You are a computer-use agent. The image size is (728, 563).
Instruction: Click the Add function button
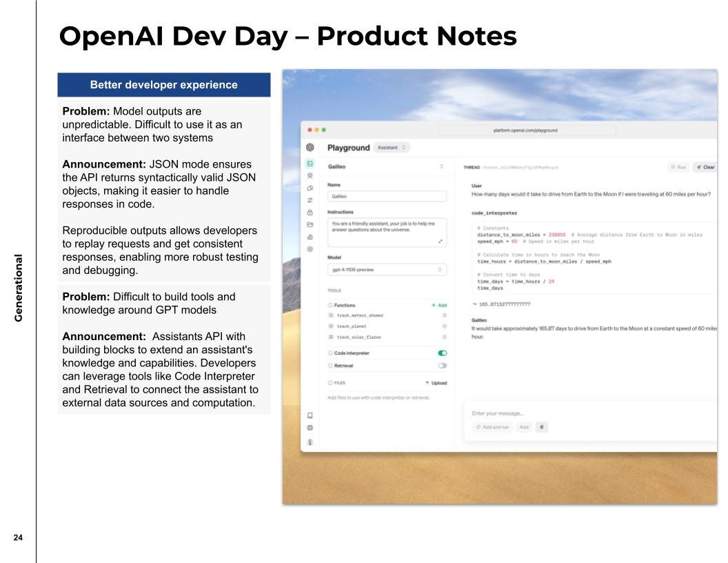[439, 305]
